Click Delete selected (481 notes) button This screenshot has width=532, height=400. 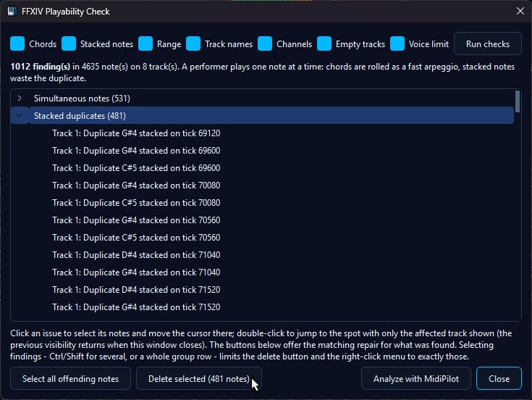point(199,378)
